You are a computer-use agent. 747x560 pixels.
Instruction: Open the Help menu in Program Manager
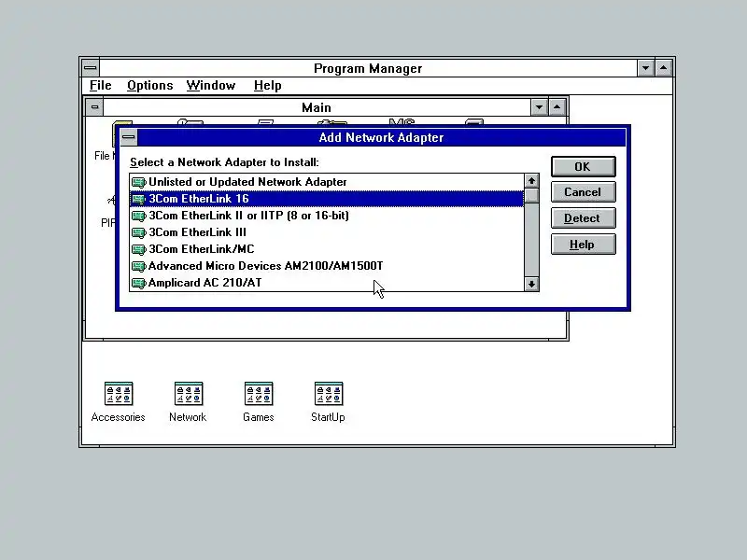pos(268,86)
